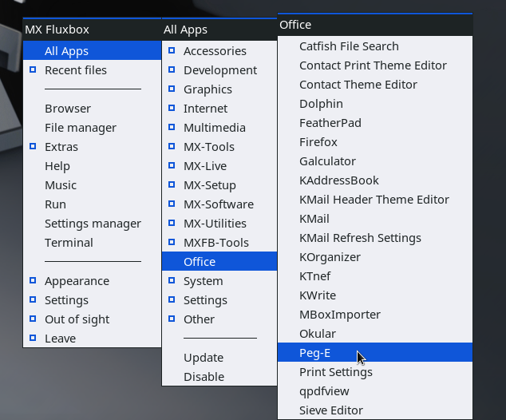506x420 pixels.
Task: Launch Peg-E game
Action: [x=375, y=353]
